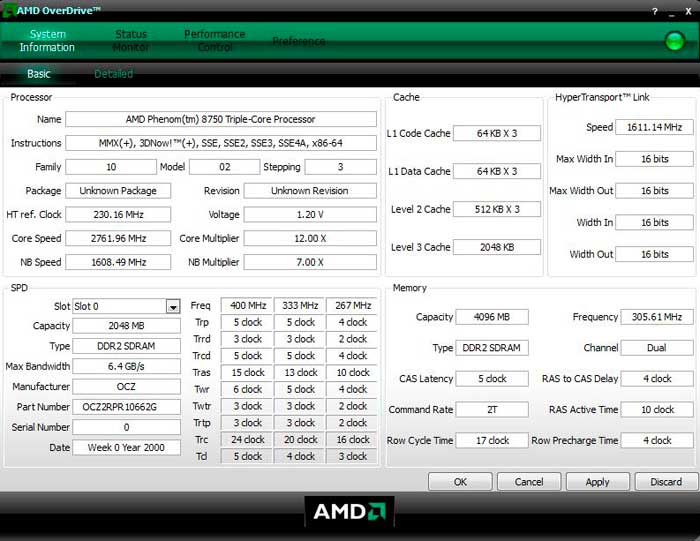
Task: Click the 267 MHz Freq cell
Action: 352,305
